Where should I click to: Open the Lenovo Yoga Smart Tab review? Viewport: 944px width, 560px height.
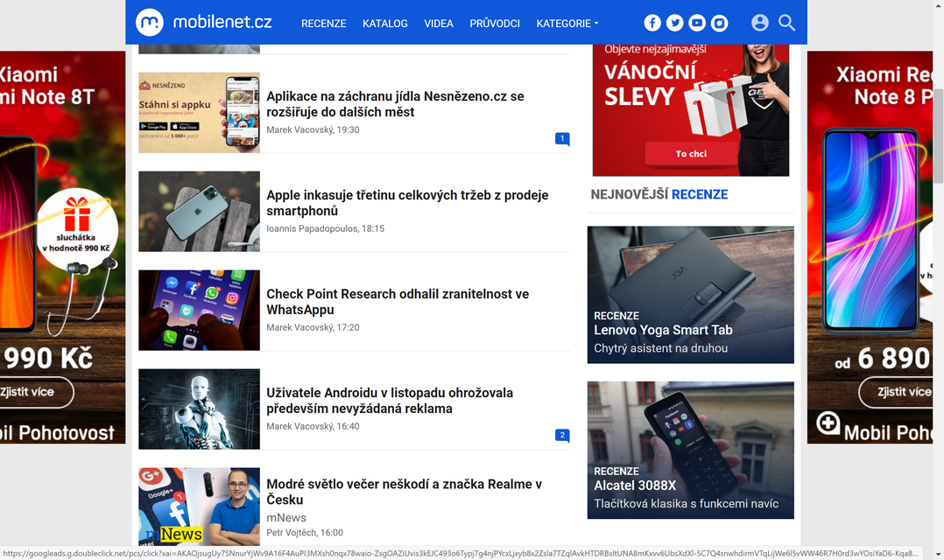click(690, 294)
